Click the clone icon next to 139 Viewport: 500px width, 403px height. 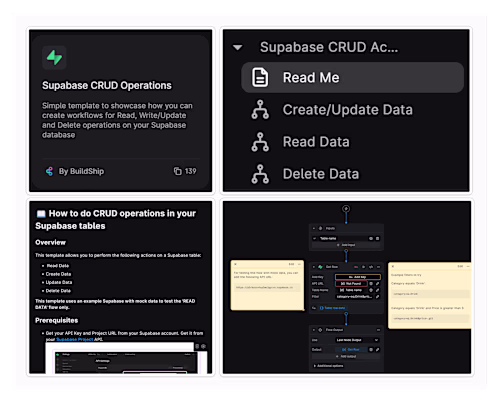point(177,171)
